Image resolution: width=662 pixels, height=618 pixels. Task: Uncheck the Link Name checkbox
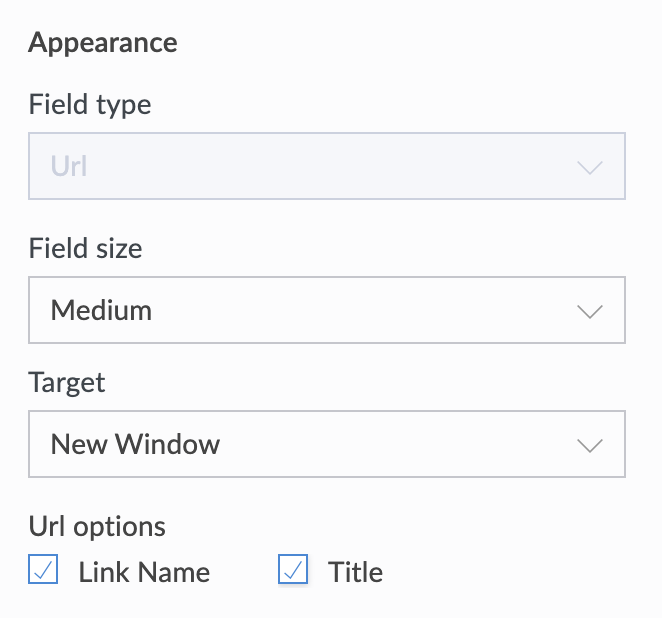(x=43, y=570)
